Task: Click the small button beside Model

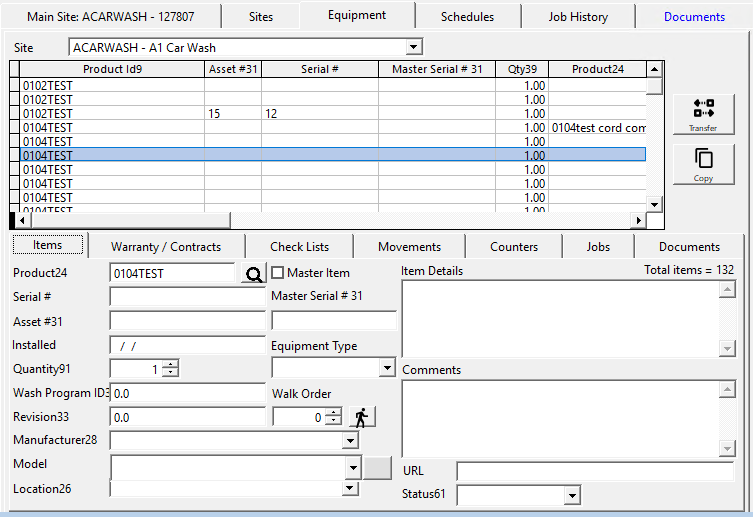Action: (x=378, y=467)
